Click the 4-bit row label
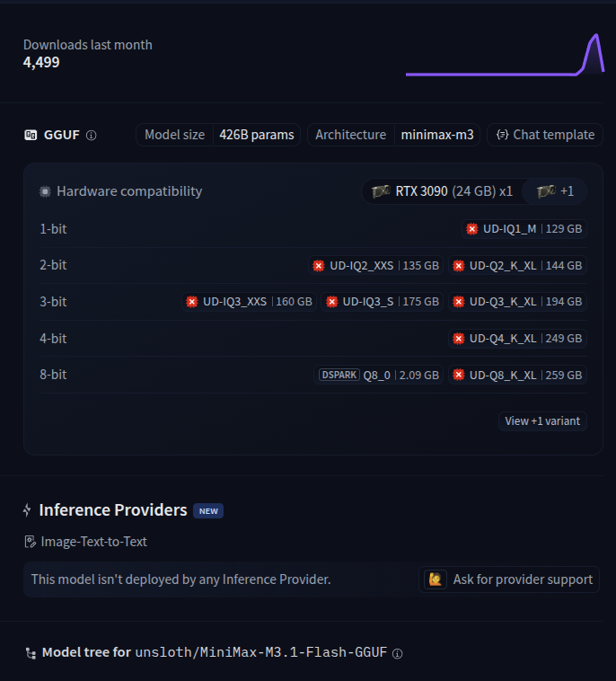The image size is (616, 681). (x=53, y=339)
